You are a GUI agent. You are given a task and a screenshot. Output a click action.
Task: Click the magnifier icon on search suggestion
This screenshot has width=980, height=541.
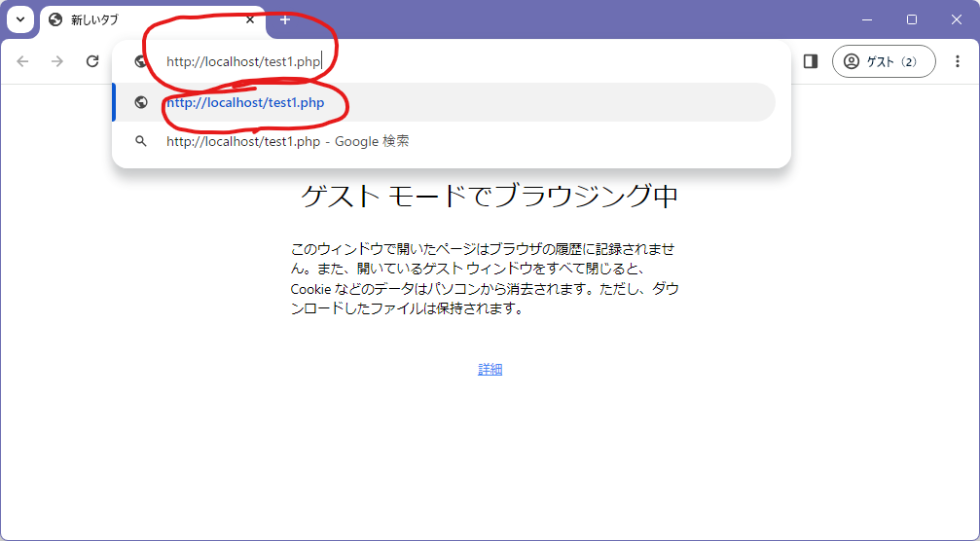[141, 141]
